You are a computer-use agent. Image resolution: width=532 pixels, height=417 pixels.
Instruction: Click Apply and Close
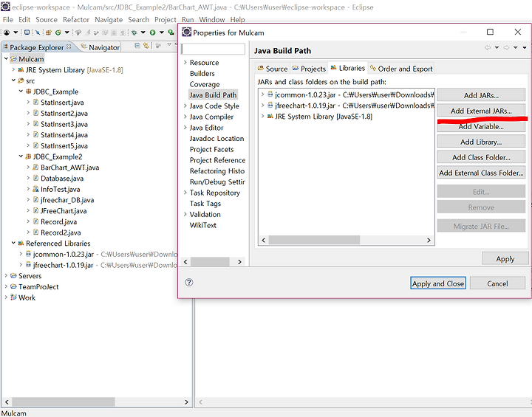[438, 283]
